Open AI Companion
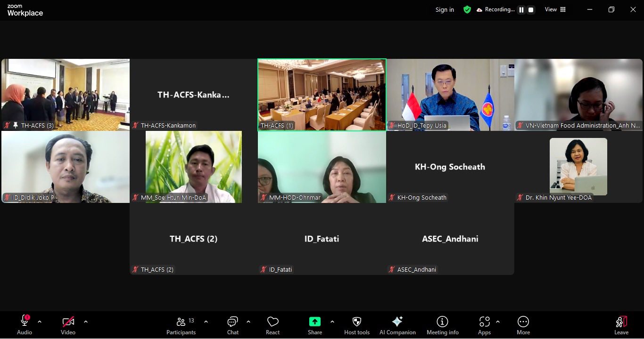This screenshot has width=644, height=339. pyautogui.click(x=397, y=325)
